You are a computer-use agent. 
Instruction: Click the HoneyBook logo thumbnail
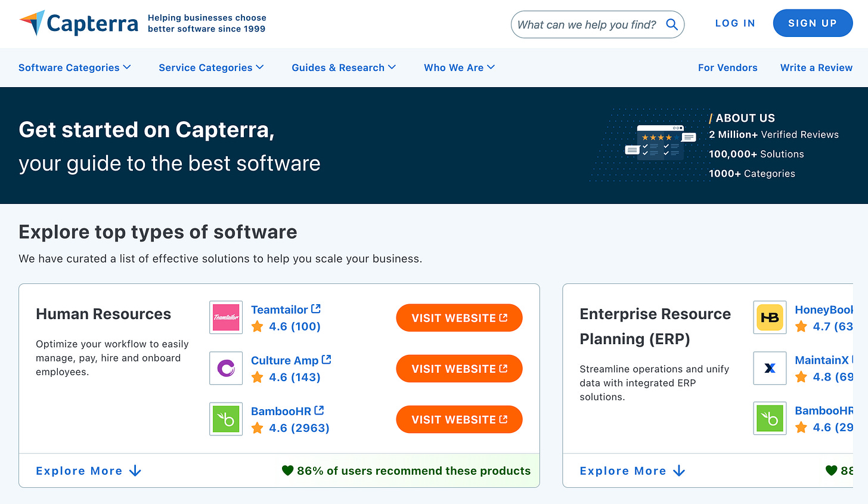[770, 317]
